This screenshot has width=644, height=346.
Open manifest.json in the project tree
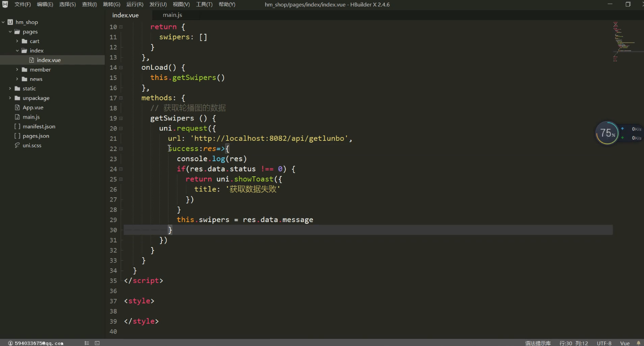coord(39,127)
